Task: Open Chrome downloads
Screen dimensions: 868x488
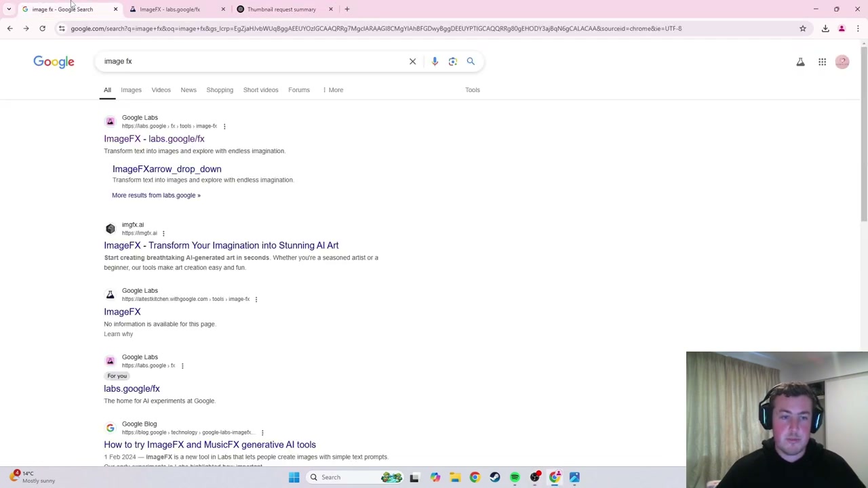Action: click(x=825, y=28)
